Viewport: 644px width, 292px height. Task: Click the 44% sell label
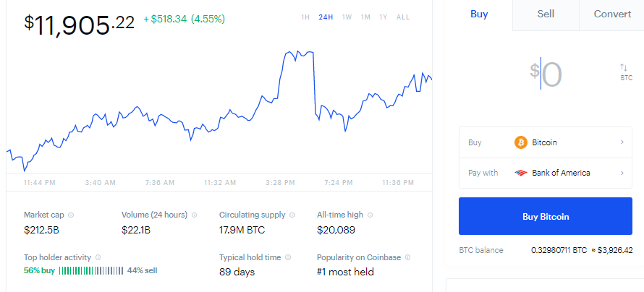click(x=142, y=270)
